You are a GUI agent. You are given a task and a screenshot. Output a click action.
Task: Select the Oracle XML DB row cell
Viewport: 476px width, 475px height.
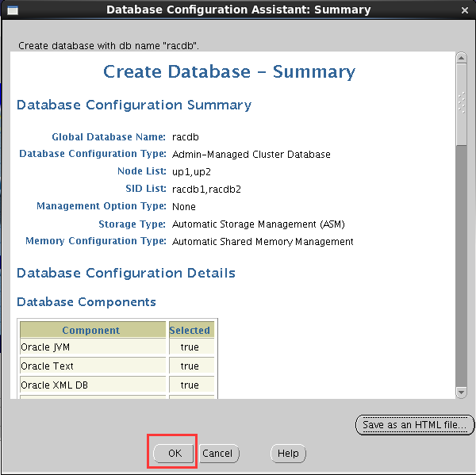coord(93,385)
